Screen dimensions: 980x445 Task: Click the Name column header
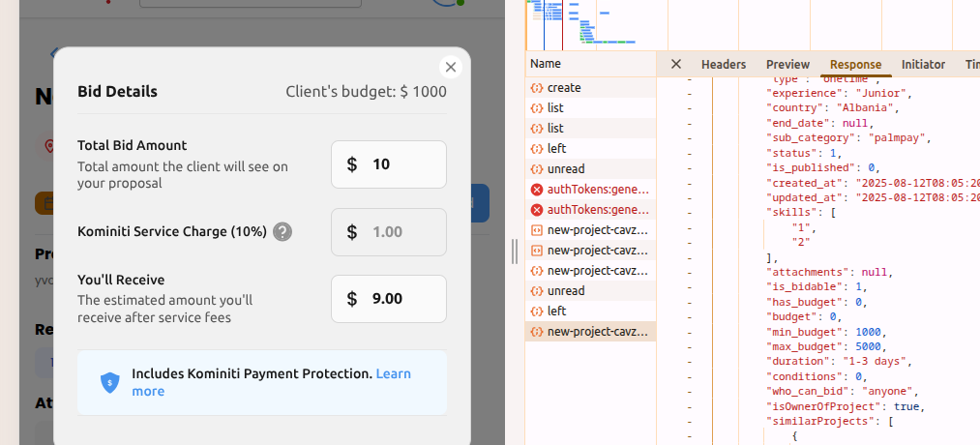546,64
